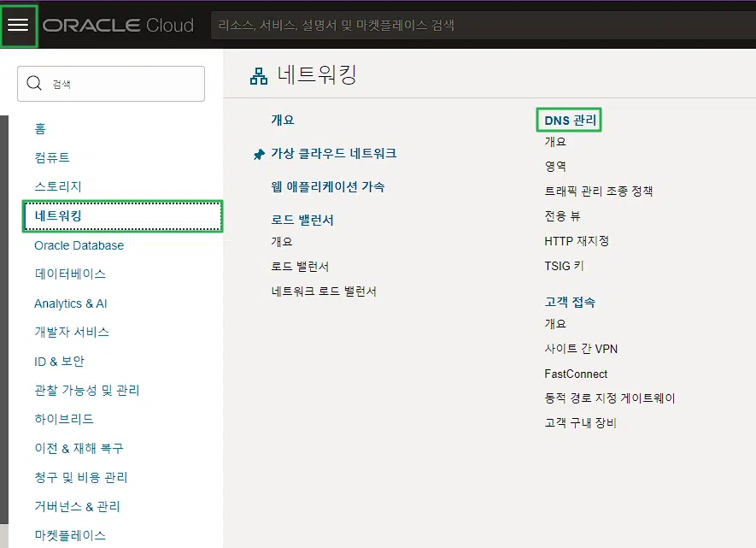Open 관찰 가능성 및 관리 category
Viewport: 756px width, 548px height.
coord(87,390)
